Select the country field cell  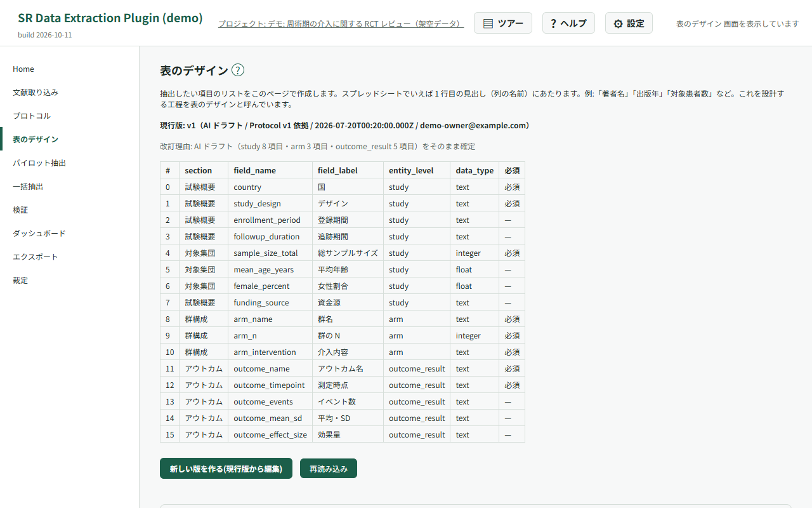[270, 187]
